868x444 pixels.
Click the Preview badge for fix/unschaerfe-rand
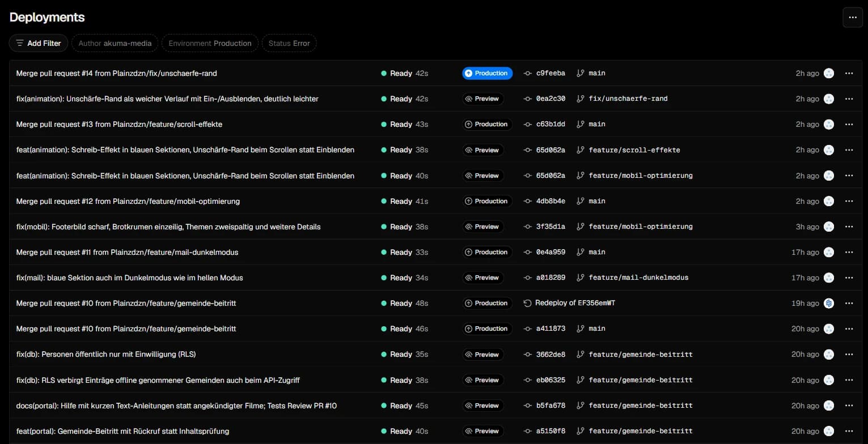coord(482,99)
